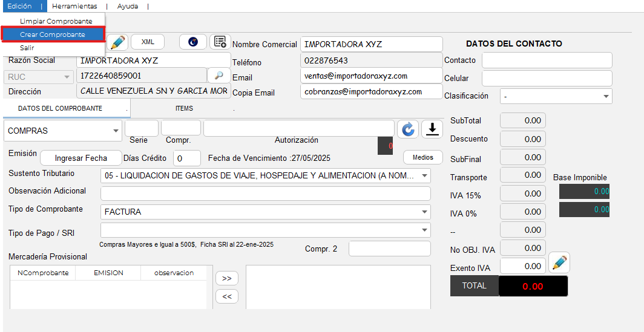This screenshot has width=644, height=332.
Task: Click the pencil edit icon beside XML
Action: pos(118,42)
